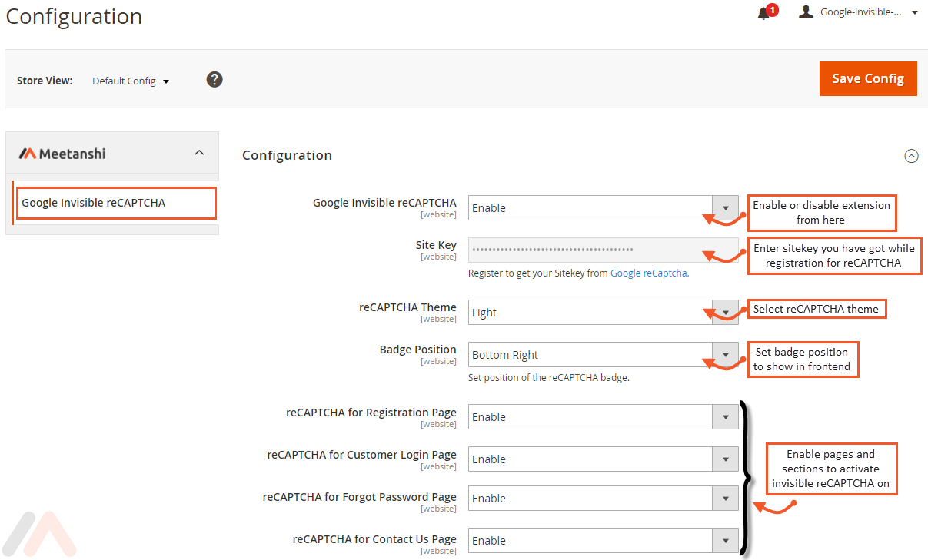The height and width of the screenshot is (560, 928).
Task: Open reCAPTCHA for Customer Login Page dropdown
Action: pos(604,459)
